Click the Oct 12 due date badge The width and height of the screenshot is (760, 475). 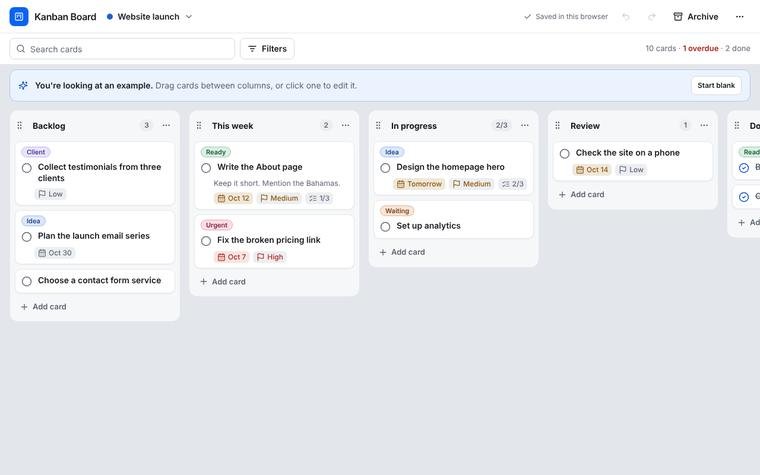point(233,198)
